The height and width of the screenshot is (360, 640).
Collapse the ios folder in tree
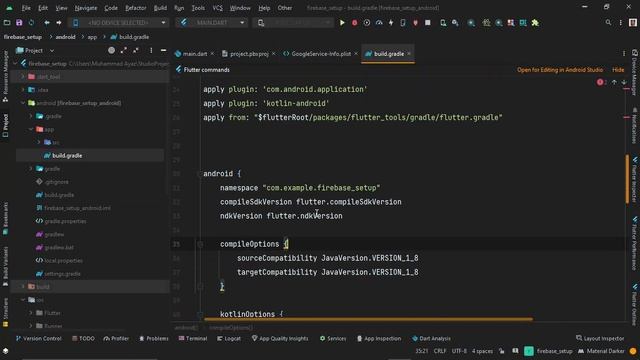click(x=23, y=300)
